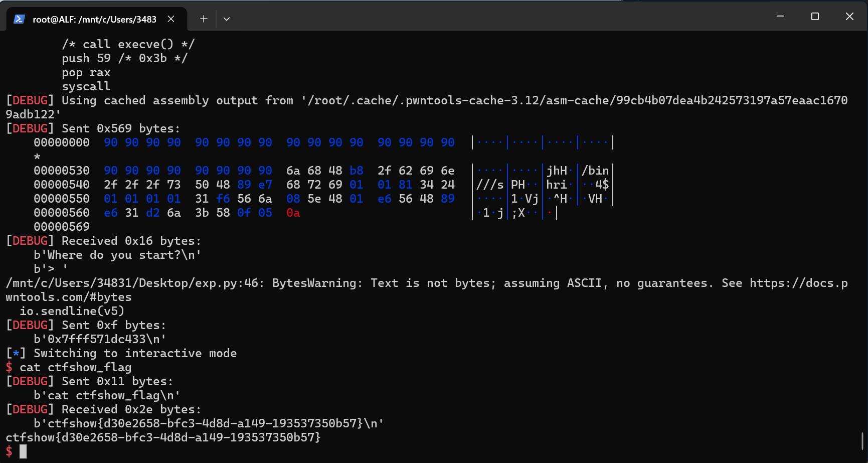Click the hex offset 00000550
Viewport: 868px width, 463px height.
coord(62,199)
